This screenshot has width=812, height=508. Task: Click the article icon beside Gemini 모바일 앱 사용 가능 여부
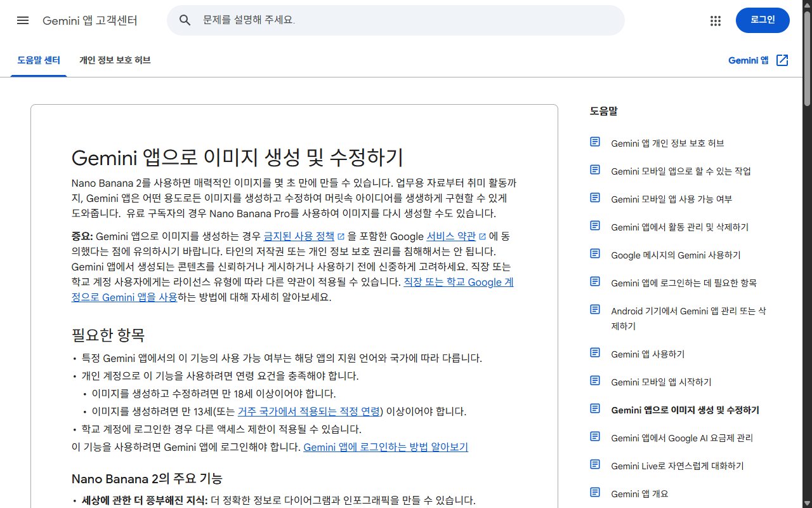coord(595,198)
